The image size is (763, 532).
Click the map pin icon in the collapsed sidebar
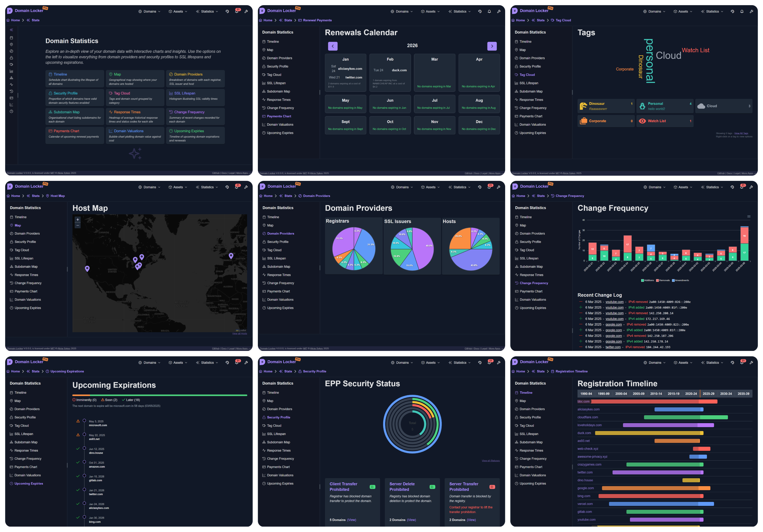click(11, 44)
